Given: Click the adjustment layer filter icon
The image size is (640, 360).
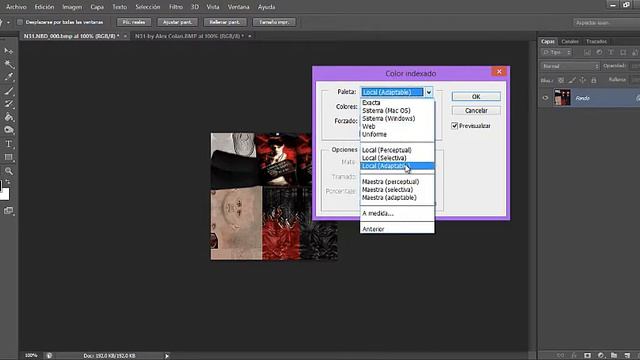Looking at the screenshot, I should (599, 52).
